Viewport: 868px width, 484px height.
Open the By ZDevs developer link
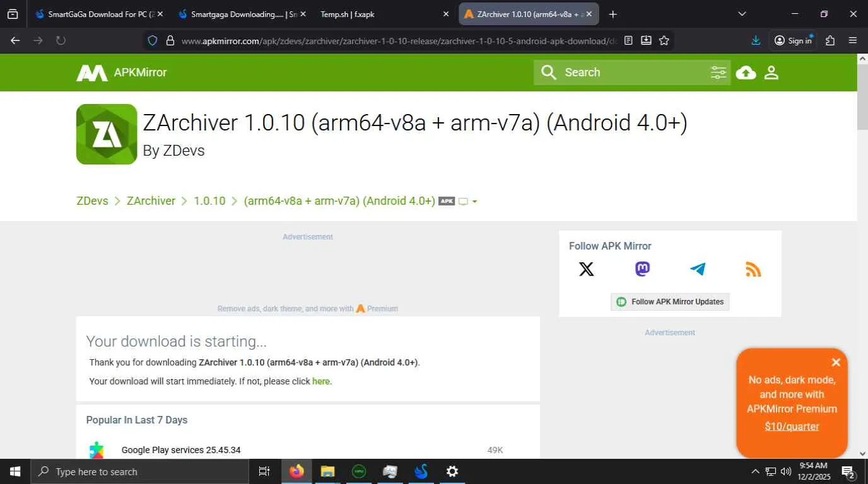coord(174,151)
